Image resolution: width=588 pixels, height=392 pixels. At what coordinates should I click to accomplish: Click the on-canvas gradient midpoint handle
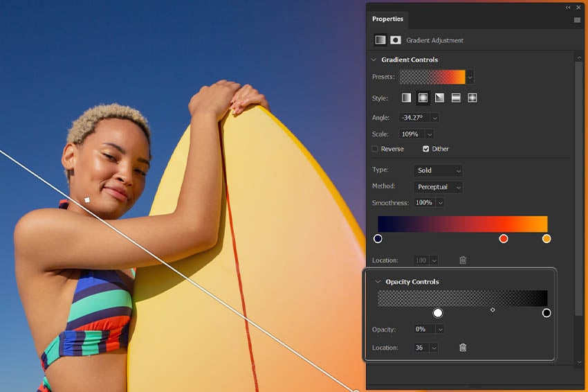pos(87,199)
